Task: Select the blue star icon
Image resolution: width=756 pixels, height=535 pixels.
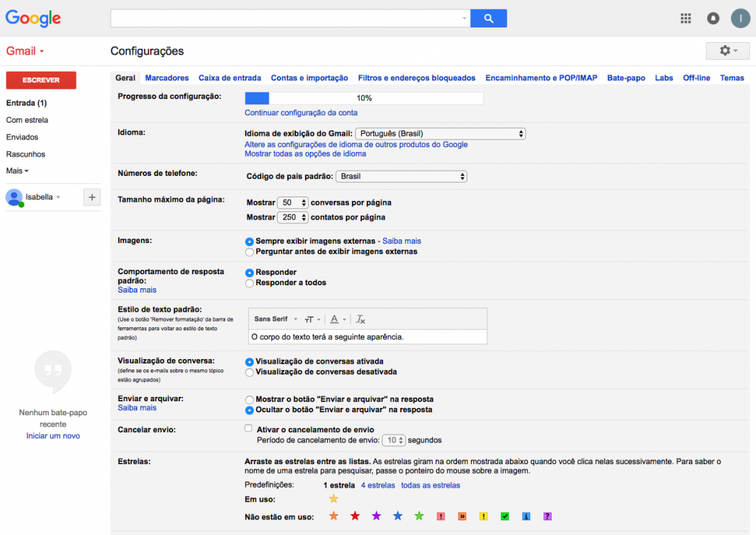Action: pos(398,517)
